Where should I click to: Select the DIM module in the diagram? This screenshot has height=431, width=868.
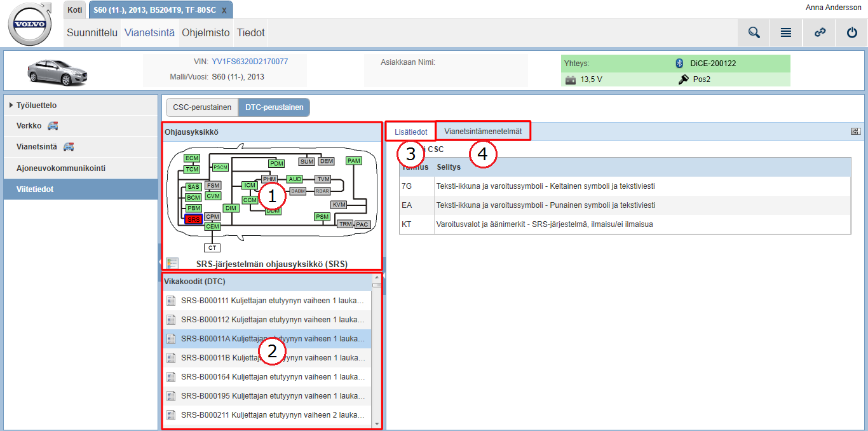click(x=231, y=209)
